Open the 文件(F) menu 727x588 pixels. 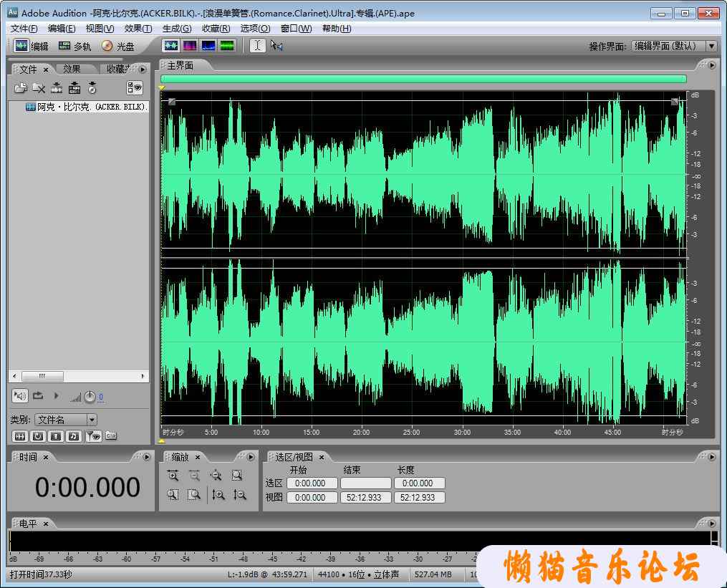pos(24,29)
